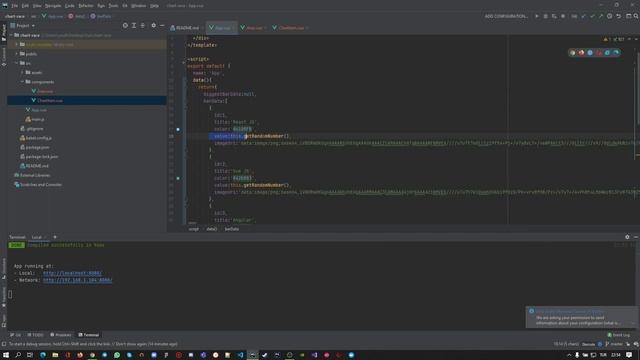The height and width of the screenshot is (360, 640).
Task: Open WhatsApp from the taskbar
Action: tap(117, 355)
